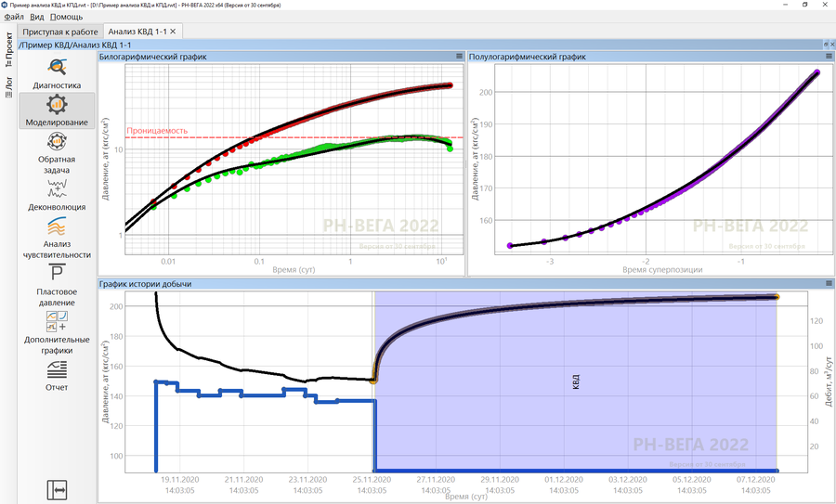This screenshot has width=836, height=504.
Task: Open the Файл menu
Action: click(x=14, y=17)
